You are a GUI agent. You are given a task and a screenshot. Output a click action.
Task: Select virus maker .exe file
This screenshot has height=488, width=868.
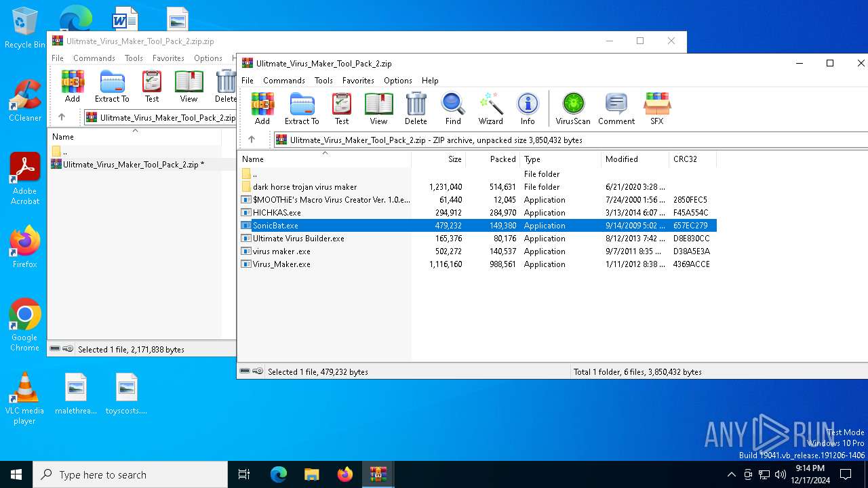pyautogui.click(x=477, y=251)
